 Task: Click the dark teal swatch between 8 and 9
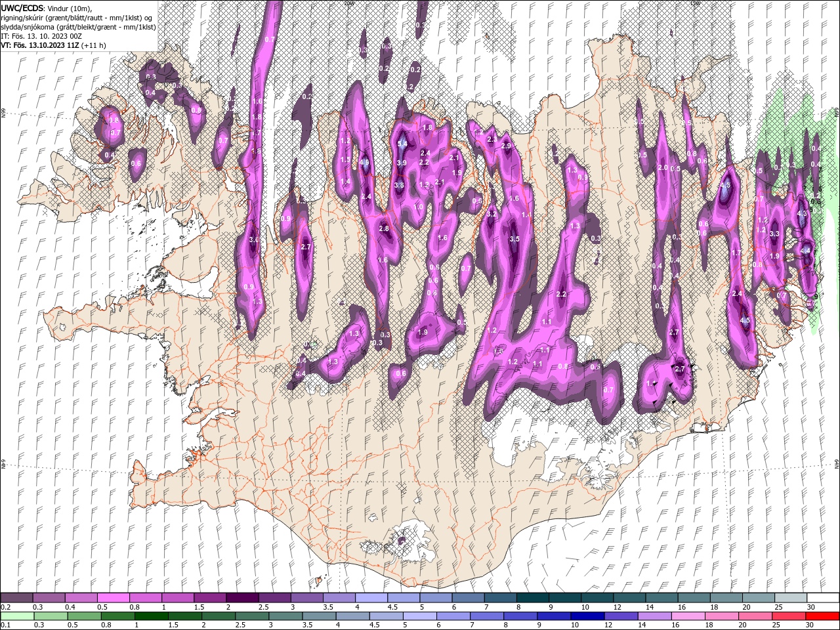pyautogui.click(x=531, y=598)
